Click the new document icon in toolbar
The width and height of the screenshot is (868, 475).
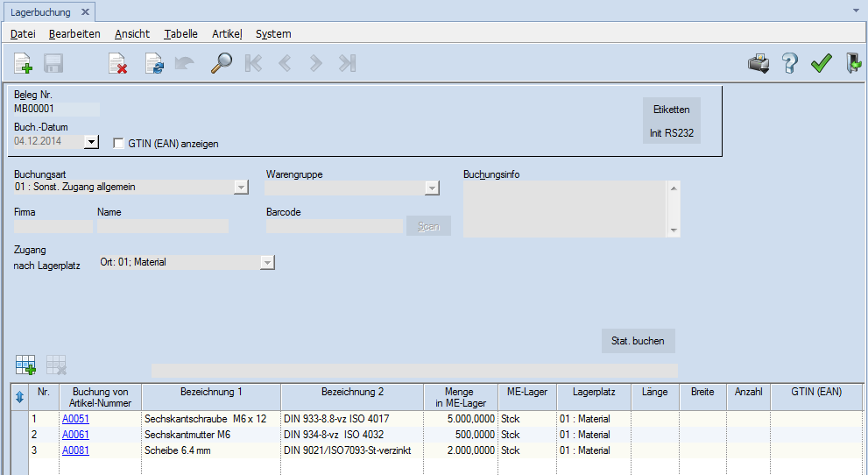(x=24, y=63)
